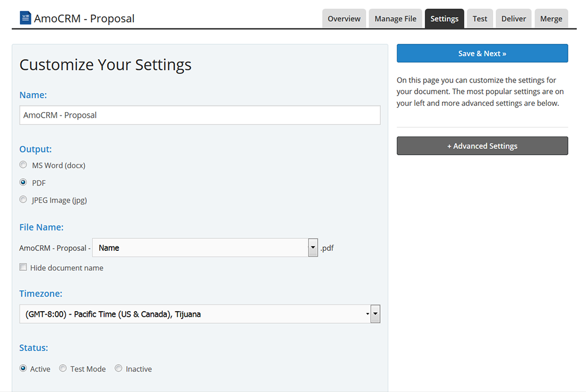This screenshot has height=392, width=586.
Task: Select MS Word (docx) output option
Action: pyautogui.click(x=23, y=165)
